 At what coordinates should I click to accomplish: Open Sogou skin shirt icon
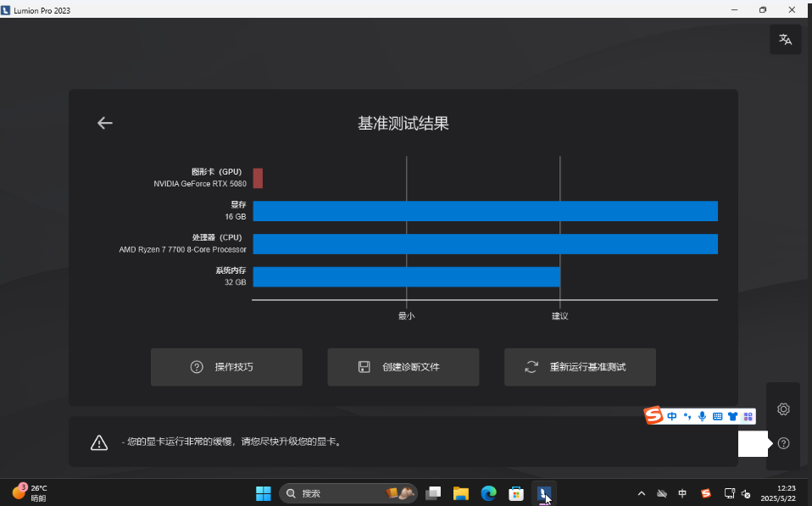click(x=732, y=416)
